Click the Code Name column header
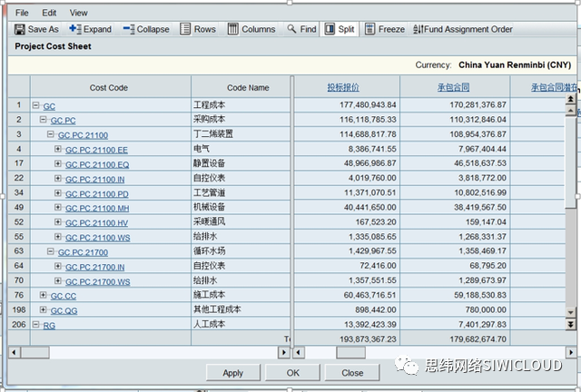This screenshot has height=392, width=581. click(241, 87)
